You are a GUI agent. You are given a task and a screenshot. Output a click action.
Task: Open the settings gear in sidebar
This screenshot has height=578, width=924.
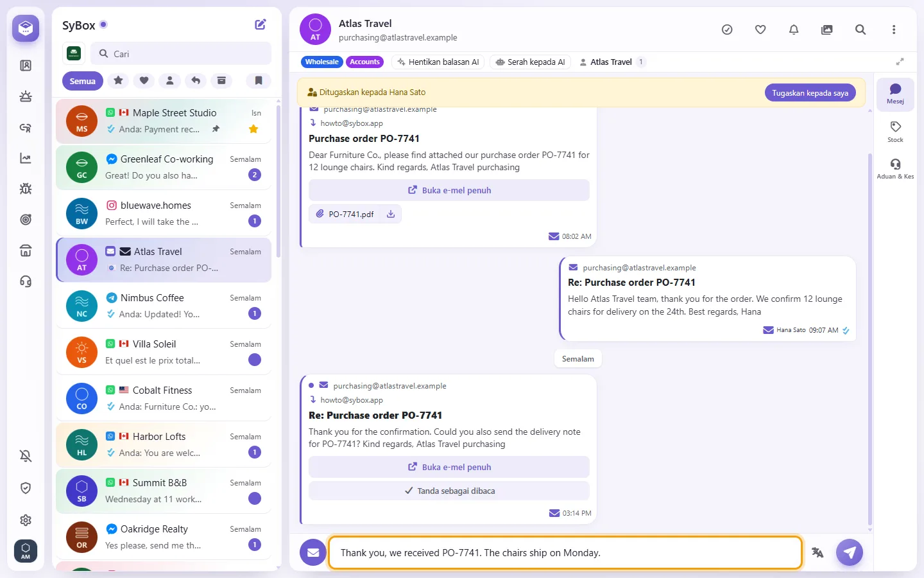pos(26,520)
